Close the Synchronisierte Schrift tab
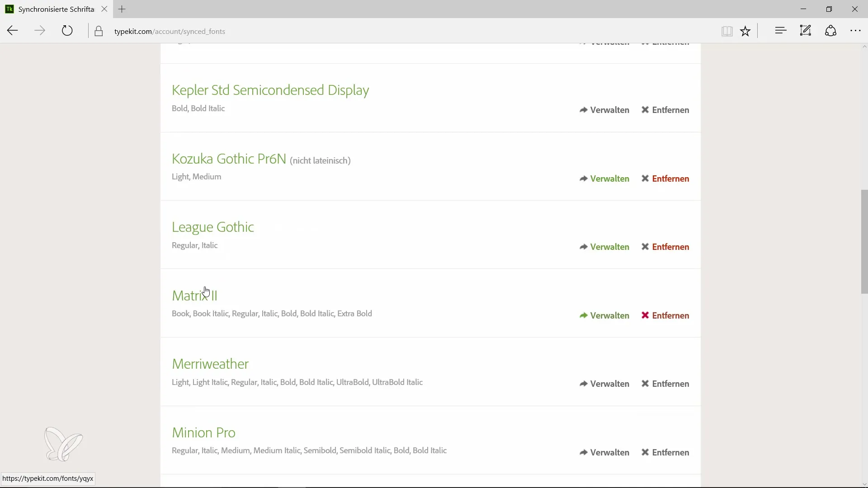 tap(104, 9)
